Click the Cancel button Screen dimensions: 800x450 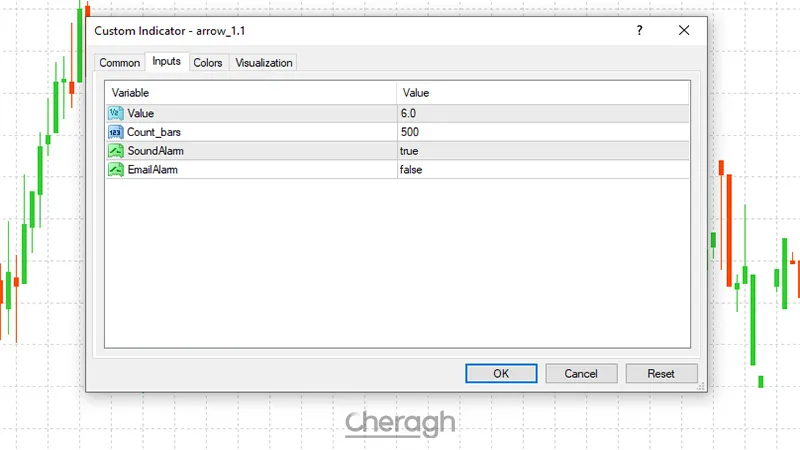click(x=581, y=373)
